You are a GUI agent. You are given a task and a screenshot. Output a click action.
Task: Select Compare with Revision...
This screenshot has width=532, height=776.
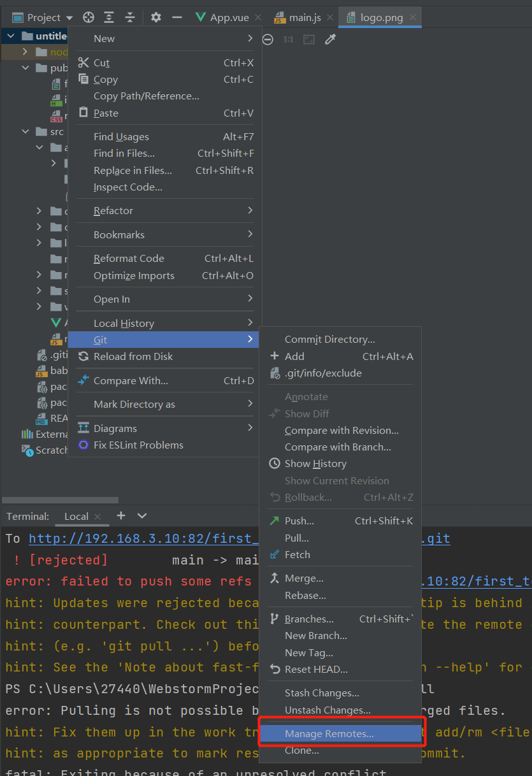(340, 430)
